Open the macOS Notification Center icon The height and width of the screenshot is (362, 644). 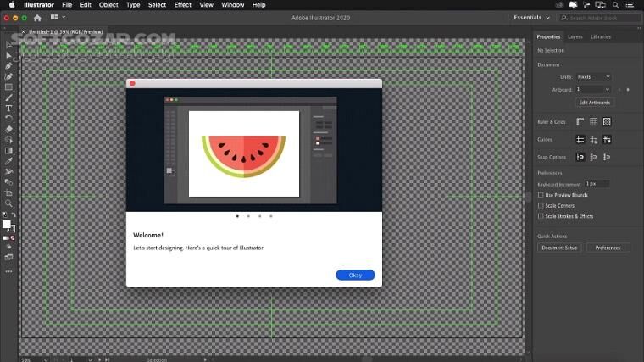[x=630, y=5]
